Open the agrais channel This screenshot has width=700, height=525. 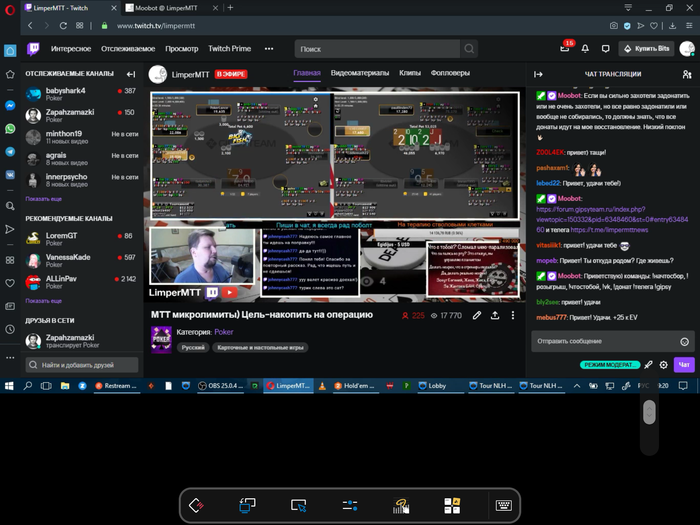pos(81,158)
